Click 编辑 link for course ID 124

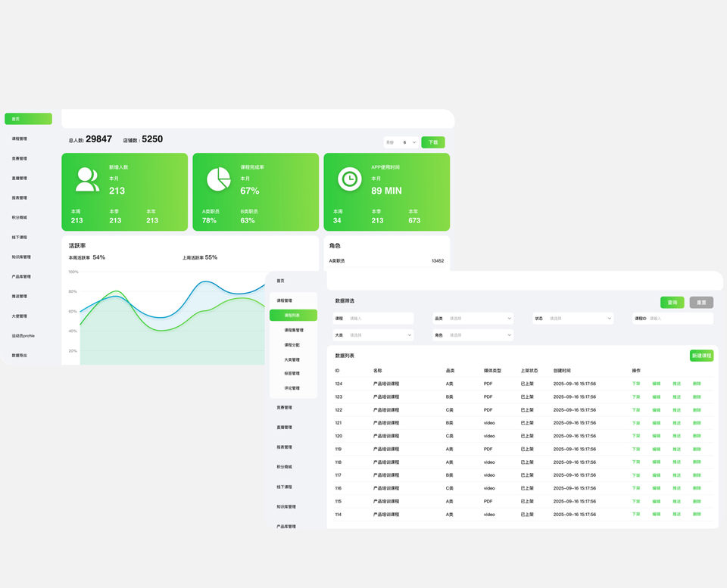tap(657, 384)
